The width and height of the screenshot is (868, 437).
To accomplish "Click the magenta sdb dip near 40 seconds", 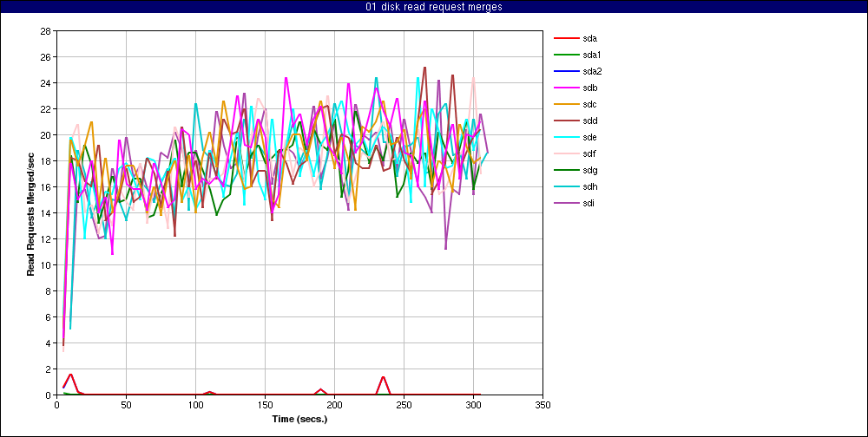I will (112, 253).
